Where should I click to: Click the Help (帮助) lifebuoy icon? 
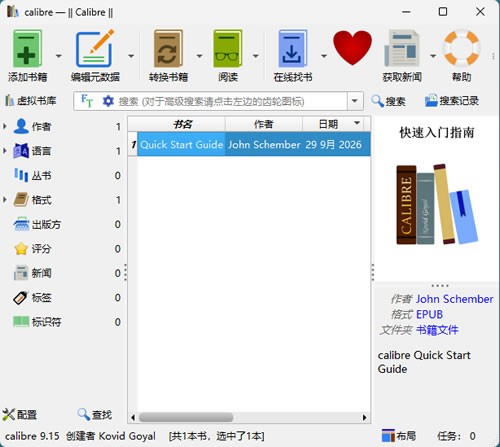point(461,48)
